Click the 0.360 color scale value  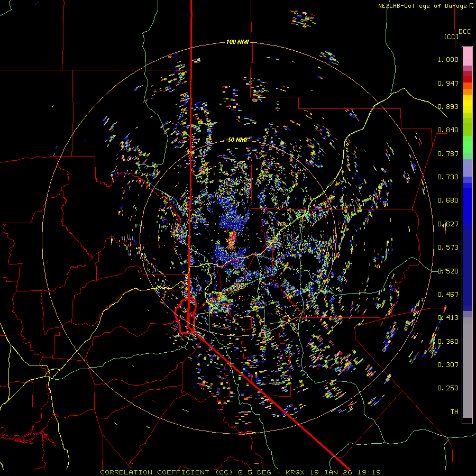(x=448, y=342)
